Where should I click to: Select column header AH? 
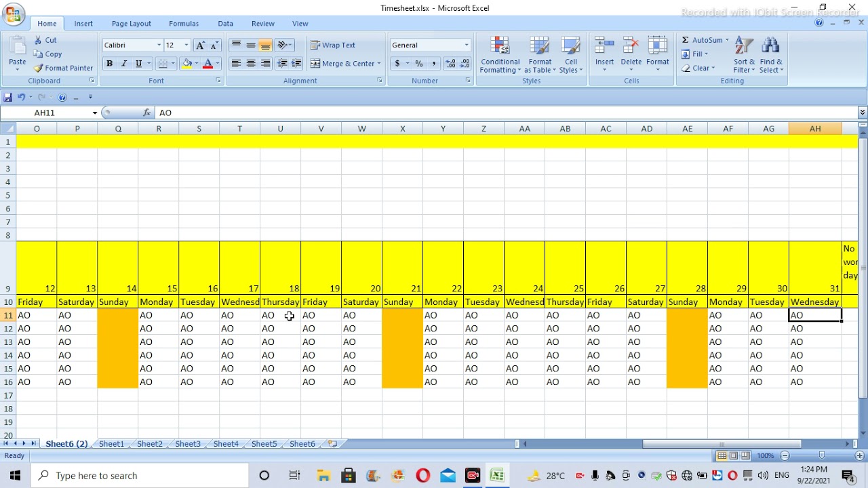coord(815,129)
